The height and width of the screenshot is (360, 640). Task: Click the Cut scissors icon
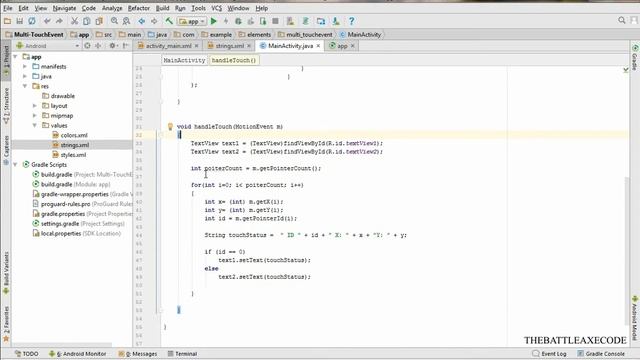click(74, 21)
